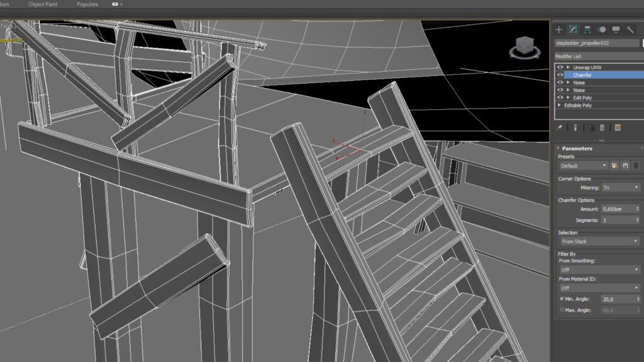Hide the Unwrap UVW modifier via its eye
This screenshot has width=644, height=362.
pos(560,67)
